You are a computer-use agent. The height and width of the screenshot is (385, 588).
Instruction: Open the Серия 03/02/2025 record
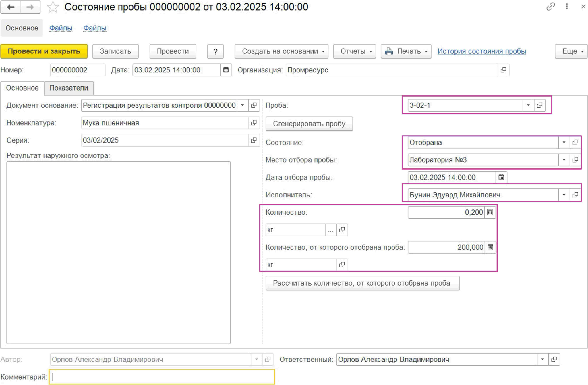(x=254, y=140)
